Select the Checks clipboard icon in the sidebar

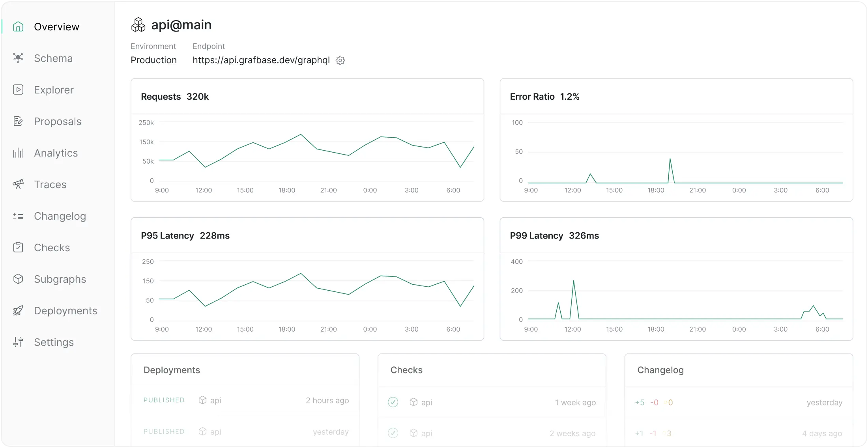[18, 247]
